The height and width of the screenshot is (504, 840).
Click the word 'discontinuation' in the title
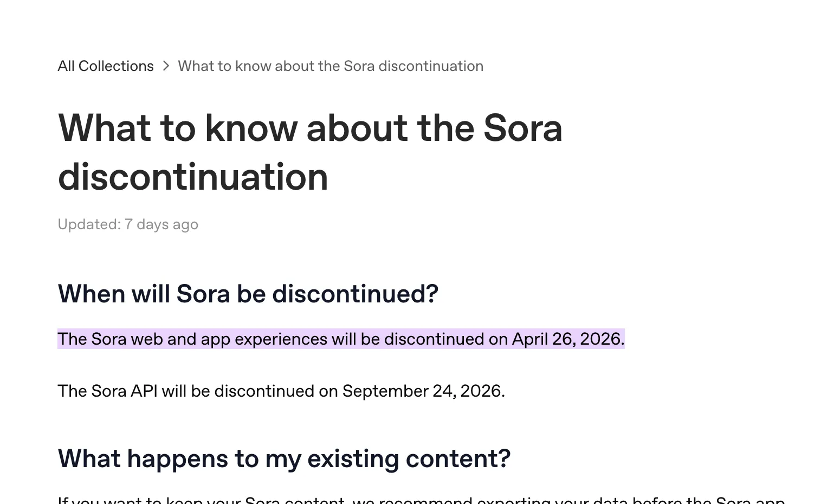click(x=192, y=177)
